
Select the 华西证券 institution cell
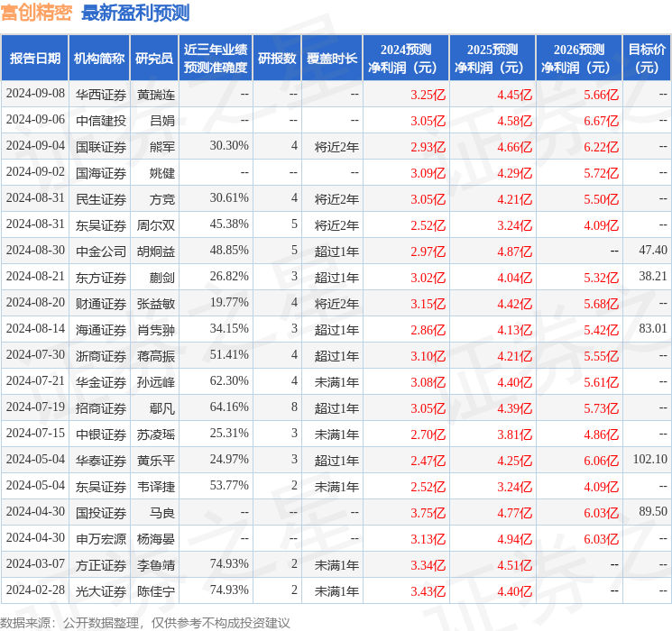point(101,95)
